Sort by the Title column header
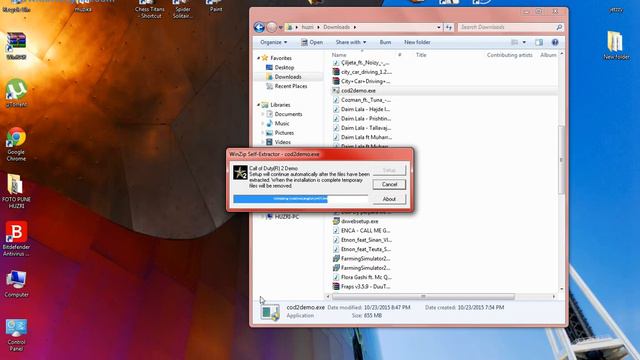The image size is (640, 360). click(x=421, y=55)
